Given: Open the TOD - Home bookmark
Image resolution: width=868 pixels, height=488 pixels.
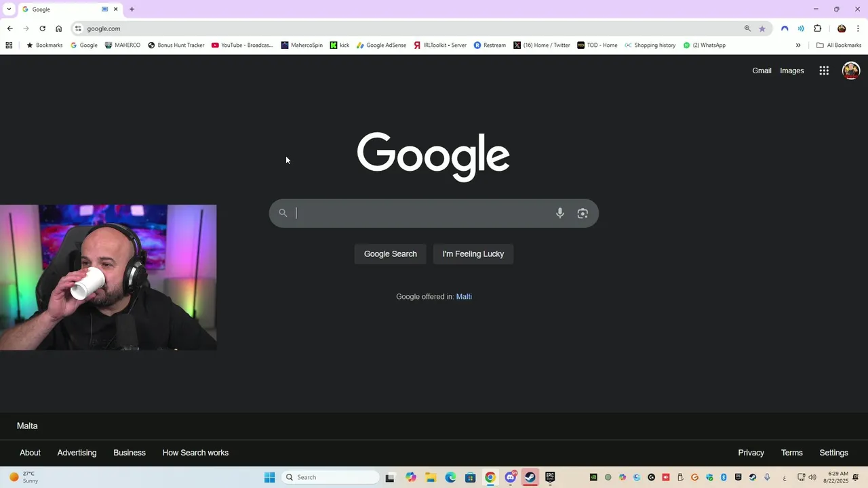Looking at the screenshot, I should click(597, 45).
